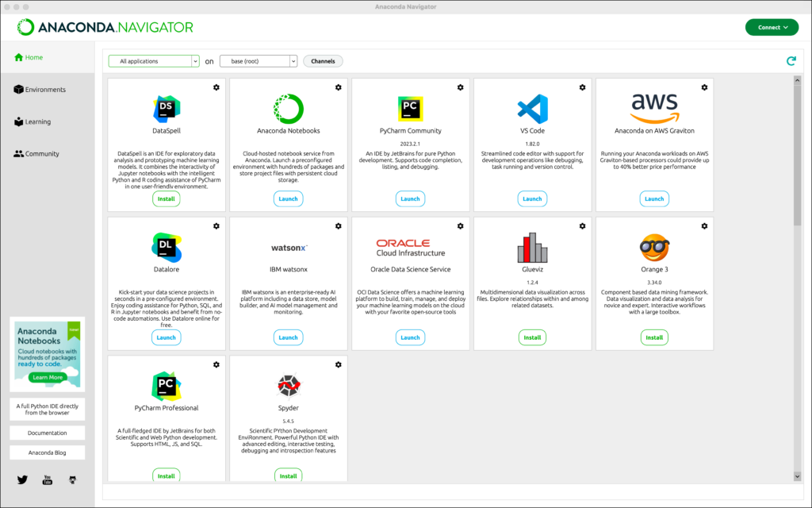812x508 pixels.
Task: Install PyCharm Professional
Action: coord(167,476)
